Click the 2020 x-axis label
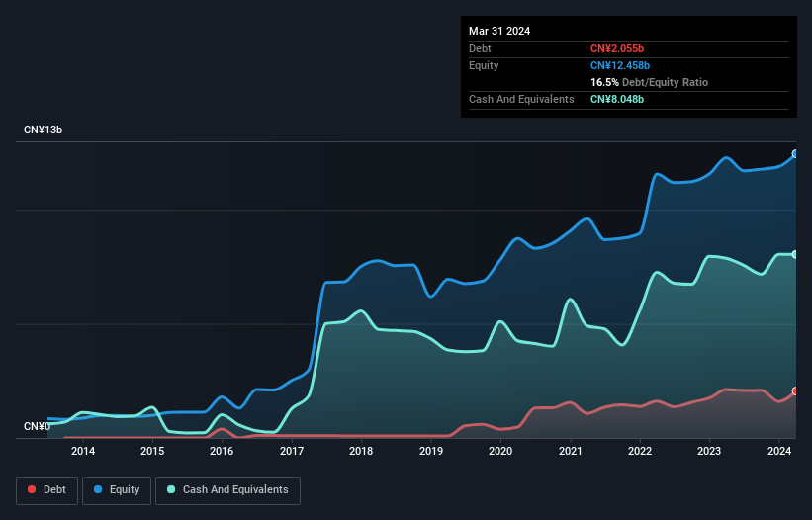 pos(500,451)
